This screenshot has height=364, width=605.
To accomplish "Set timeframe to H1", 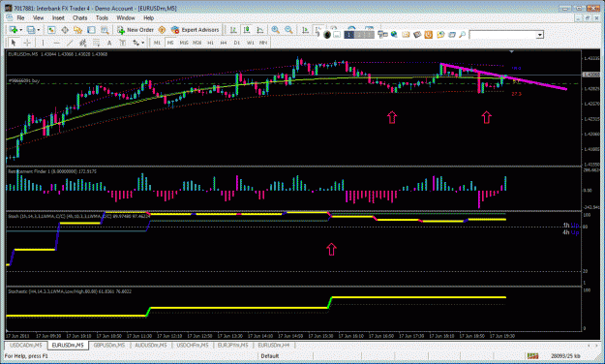I will pos(210,43).
